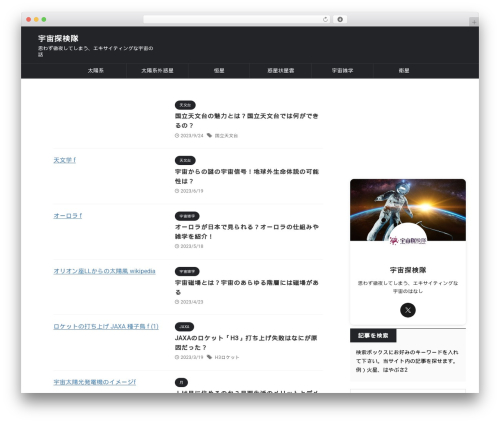Click the clock icon next to 2023/6/19
The image size is (500, 423).
(177, 191)
